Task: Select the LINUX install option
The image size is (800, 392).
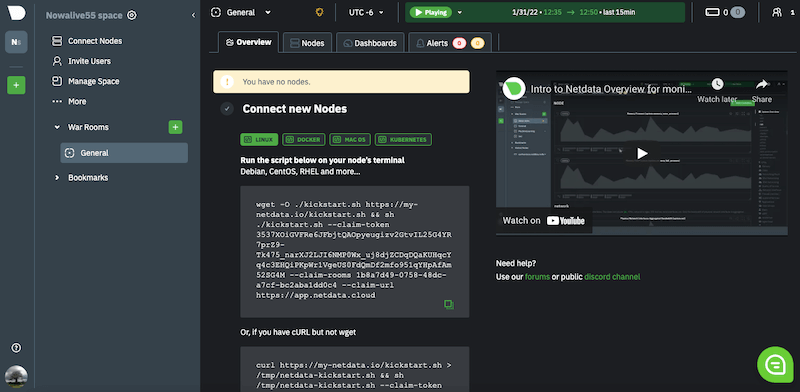Action: coord(259,139)
